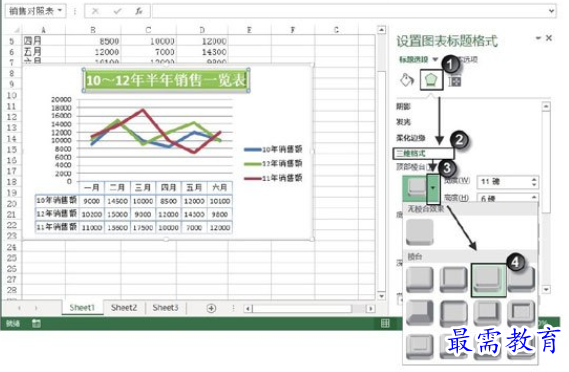This screenshot has width=569, height=372.
Task: Click the macro recording icon in the status bar
Action: (x=36, y=323)
